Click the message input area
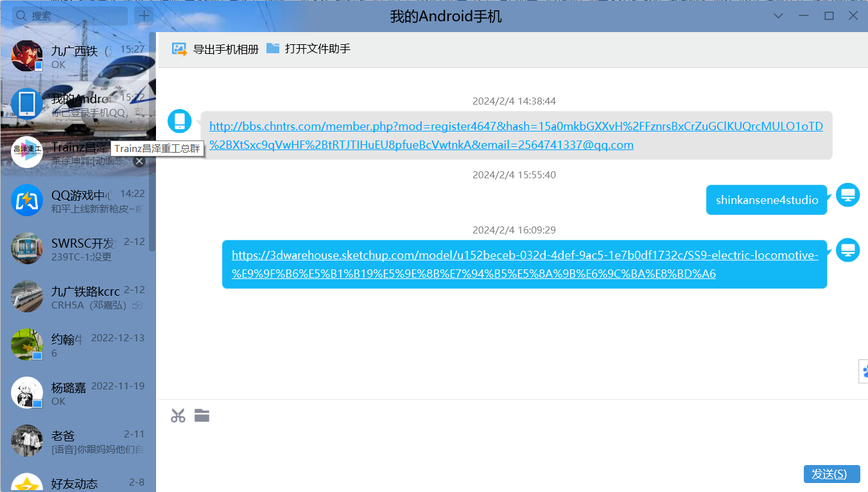The width and height of the screenshot is (868, 492). pos(512,446)
